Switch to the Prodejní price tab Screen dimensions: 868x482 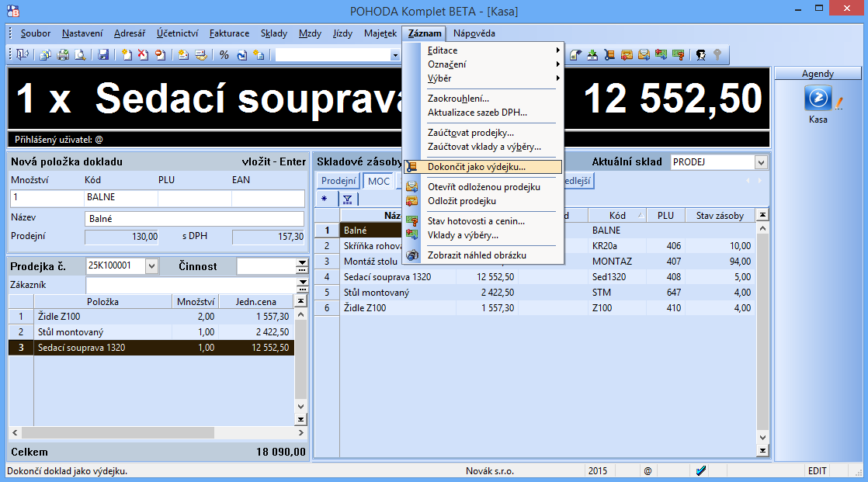339,181
